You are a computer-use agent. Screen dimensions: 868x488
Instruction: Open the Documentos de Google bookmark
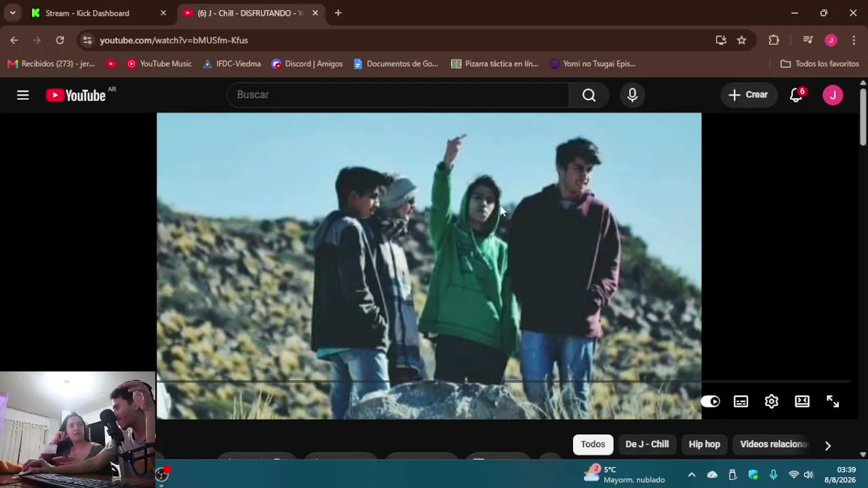(x=396, y=64)
